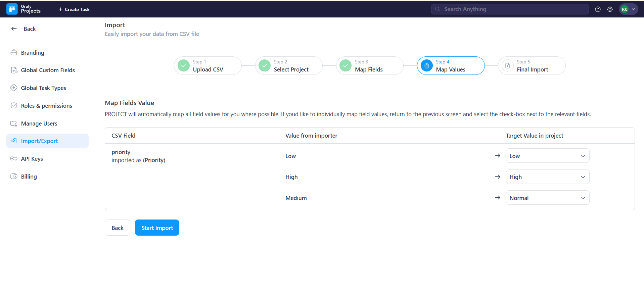
Task: Open settings via the gear icon
Action: point(610,9)
